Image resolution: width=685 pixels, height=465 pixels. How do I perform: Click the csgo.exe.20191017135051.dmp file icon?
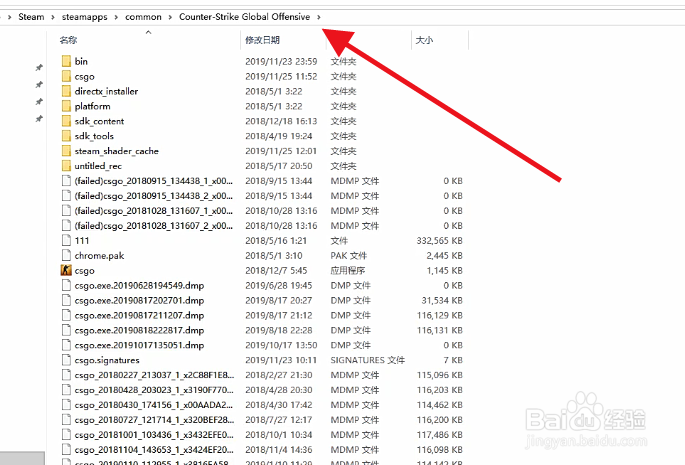coord(66,345)
